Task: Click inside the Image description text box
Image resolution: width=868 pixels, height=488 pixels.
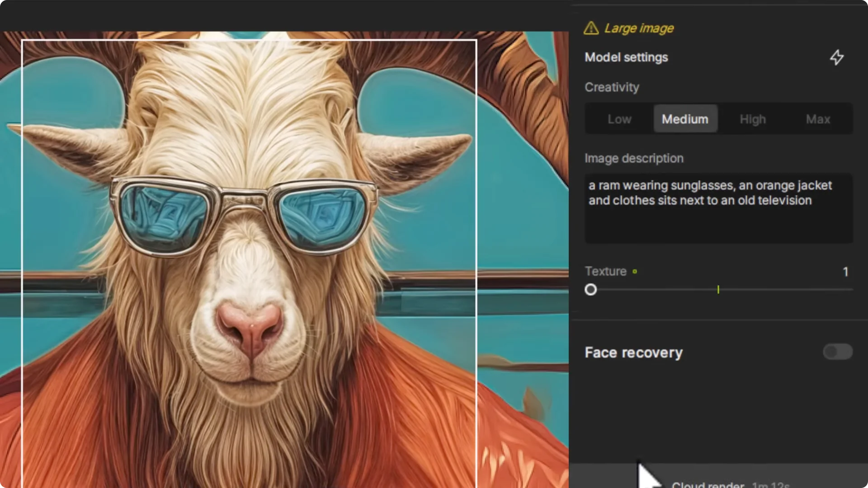Action: 718,208
